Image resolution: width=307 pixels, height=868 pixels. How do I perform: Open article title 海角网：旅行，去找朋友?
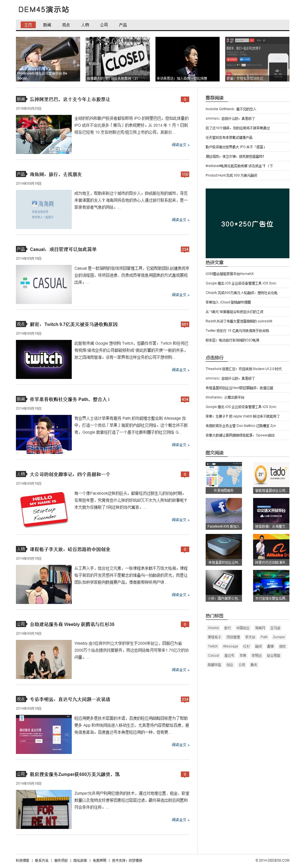(x=56, y=174)
